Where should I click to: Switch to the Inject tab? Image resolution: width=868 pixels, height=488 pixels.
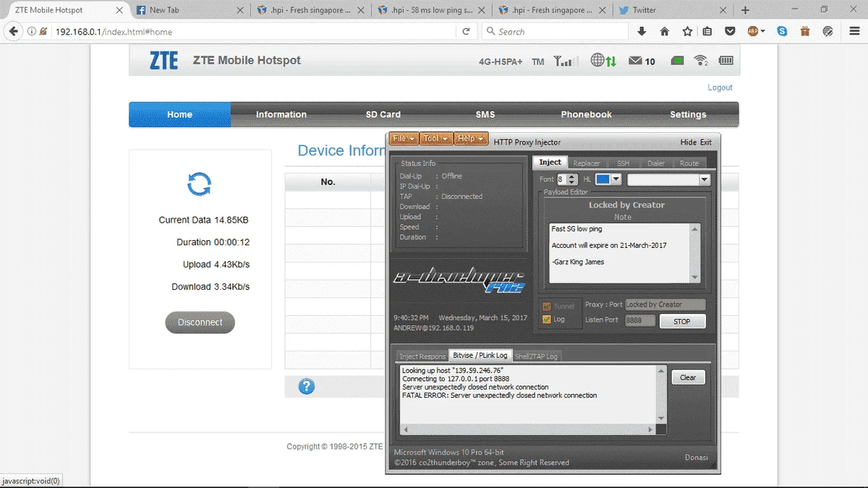[x=550, y=163]
